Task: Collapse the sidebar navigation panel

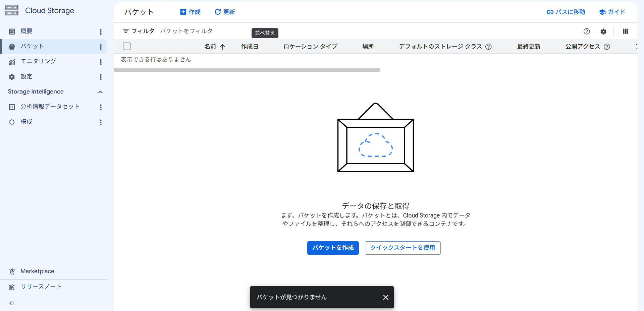Action: tap(12, 303)
